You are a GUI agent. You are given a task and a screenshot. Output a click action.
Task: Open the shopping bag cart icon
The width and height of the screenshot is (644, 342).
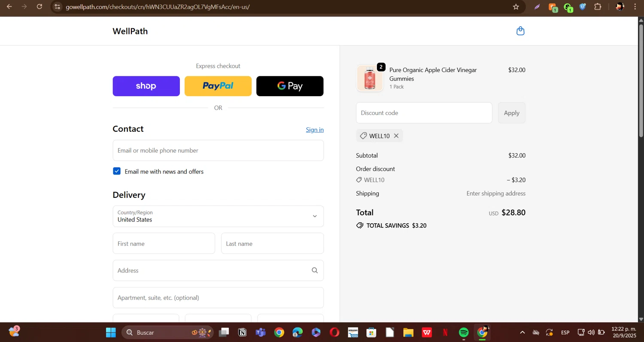(520, 31)
